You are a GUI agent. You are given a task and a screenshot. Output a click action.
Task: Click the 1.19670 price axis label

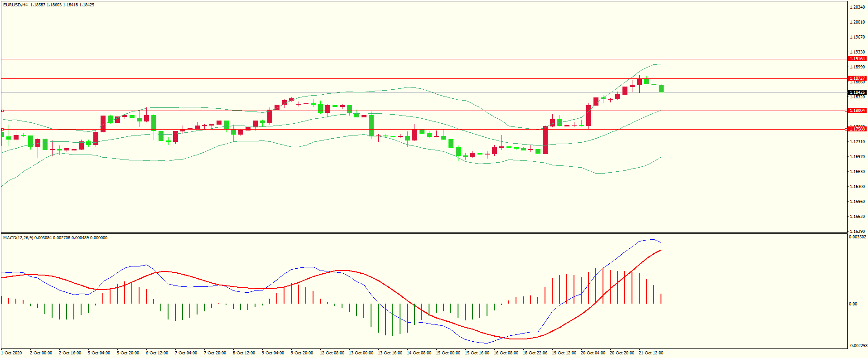(x=858, y=37)
